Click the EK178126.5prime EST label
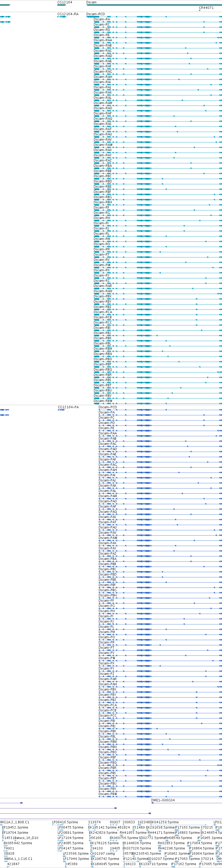Viewport: 222px width, 868px height. click(x=104, y=843)
